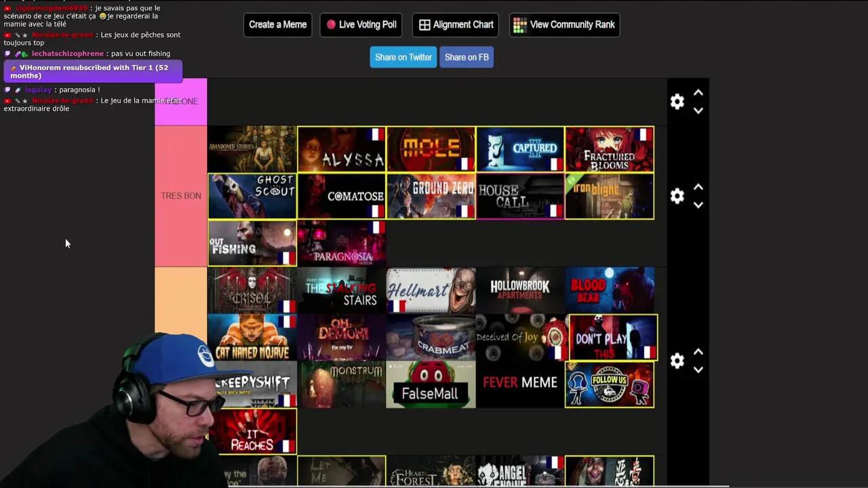The width and height of the screenshot is (868, 488).
Task: Select Paragnosia game tile
Action: 342,243
